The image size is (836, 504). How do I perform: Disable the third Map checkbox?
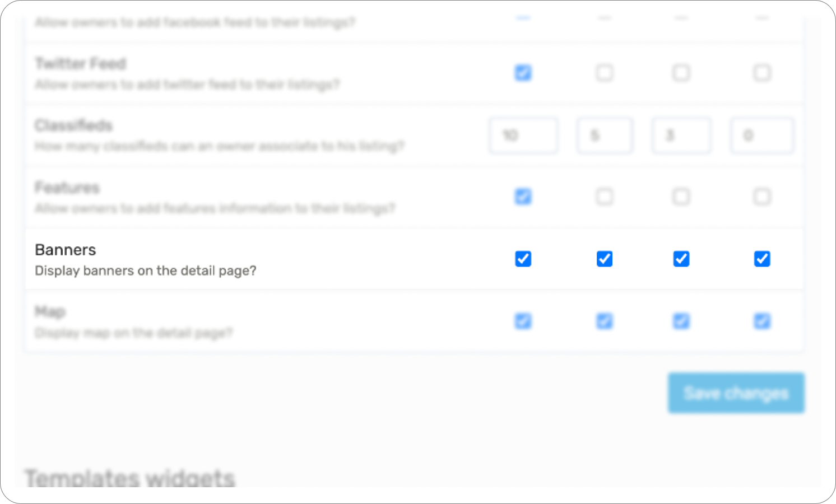tap(681, 321)
